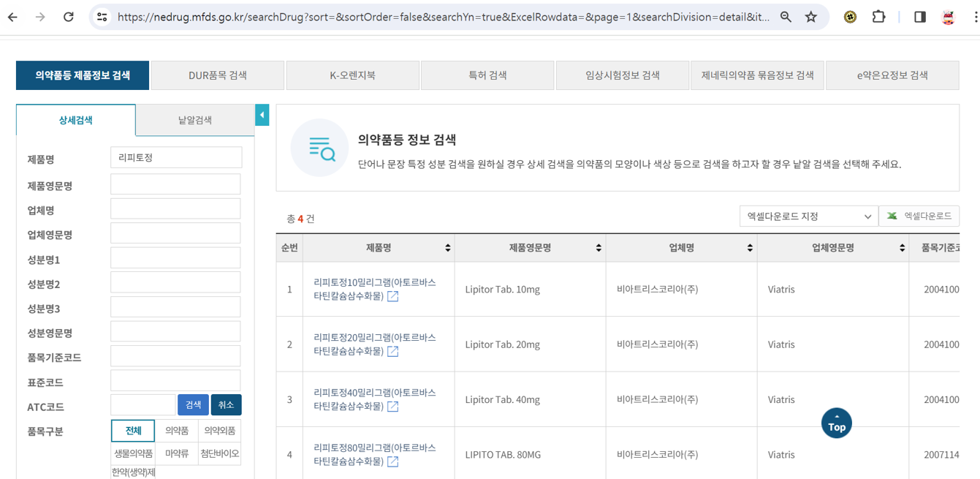The width and height of the screenshot is (980, 479).
Task: Focus the 성분영문명 input field
Action: [x=176, y=331]
